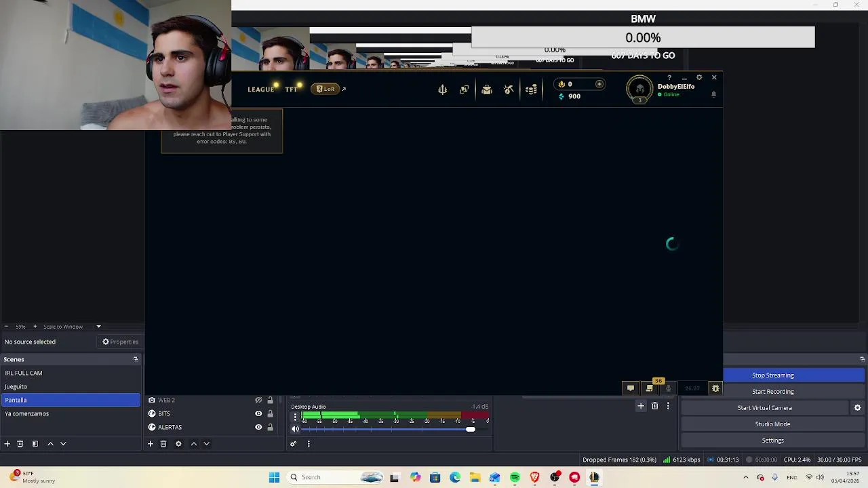This screenshot has width=868, height=488.
Task: Open Desktop Audio options menu dots
Action: pyautogui.click(x=295, y=417)
